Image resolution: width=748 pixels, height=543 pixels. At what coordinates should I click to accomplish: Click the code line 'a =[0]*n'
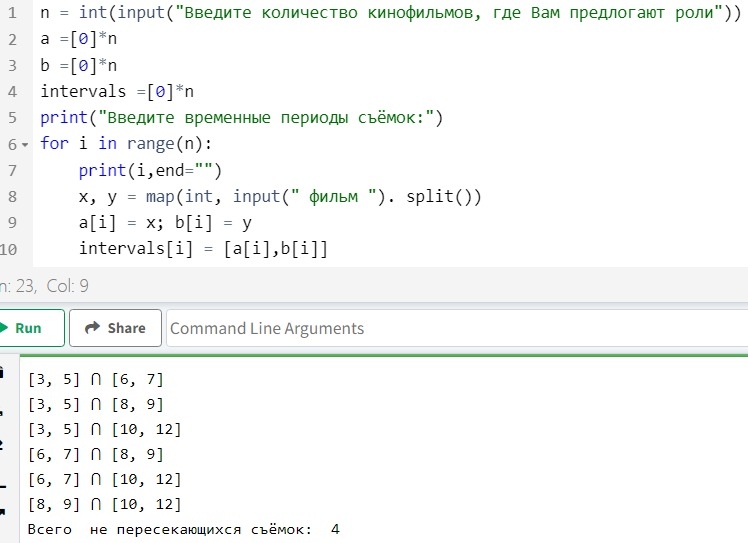click(x=79, y=39)
